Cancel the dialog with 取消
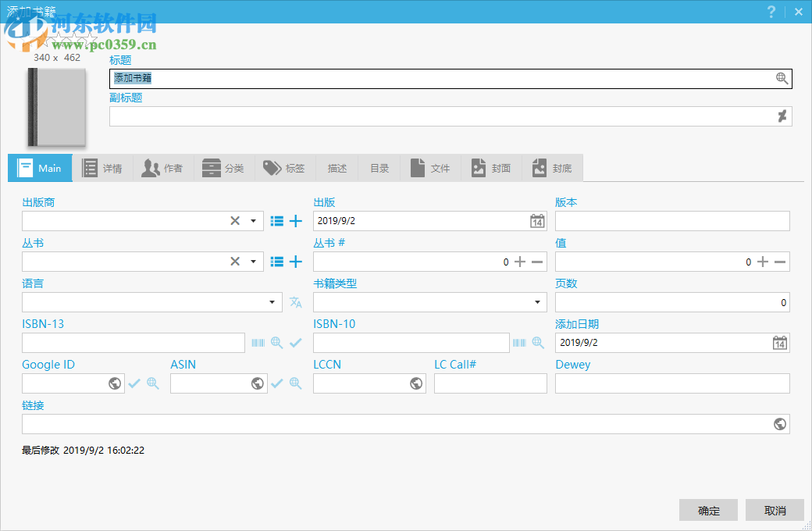 coord(775,510)
